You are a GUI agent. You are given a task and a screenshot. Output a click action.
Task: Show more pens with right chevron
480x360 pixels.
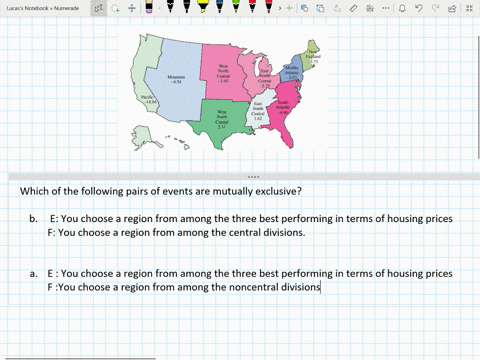280,8
